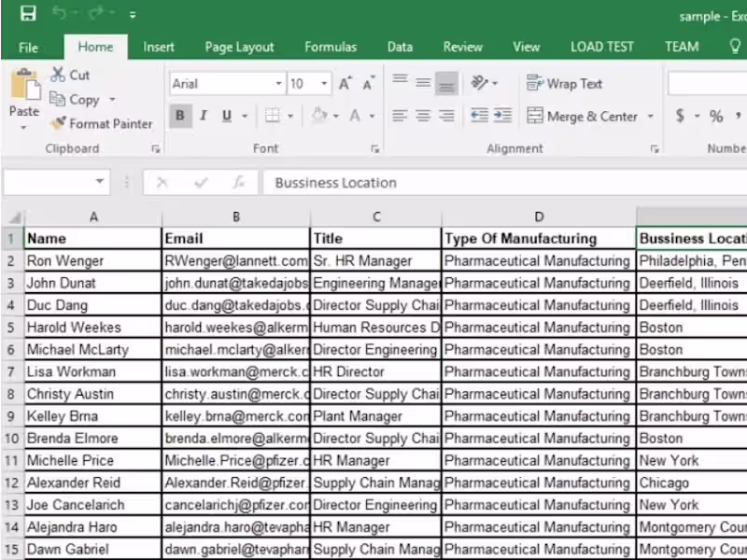The width and height of the screenshot is (747, 560).
Task: Toggle Wrap Text on the cell
Action: pyautogui.click(x=564, y=84)
